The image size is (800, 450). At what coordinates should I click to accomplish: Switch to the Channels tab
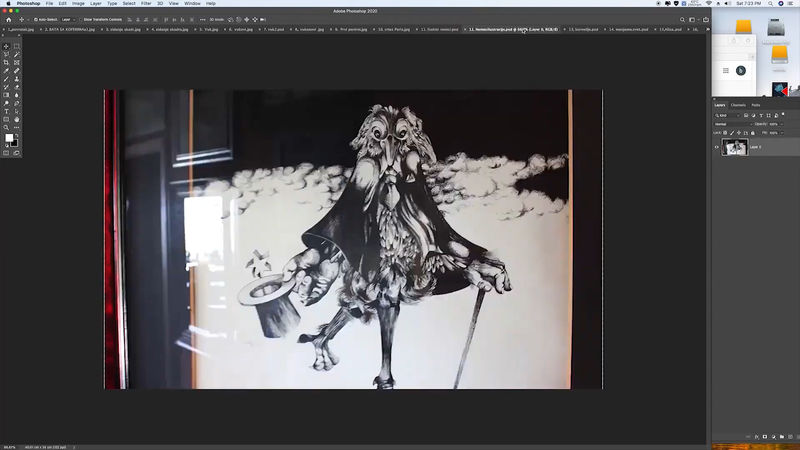738,105
